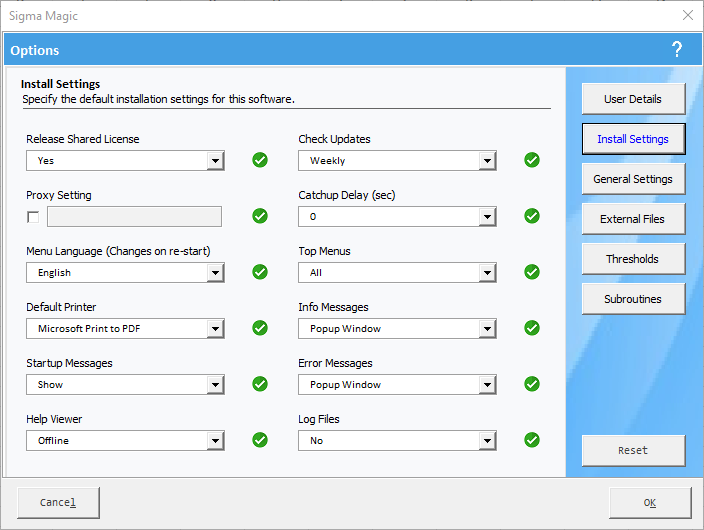Click the help question mark icon
This screenshot has width=704, height=530.
(677, 50)
